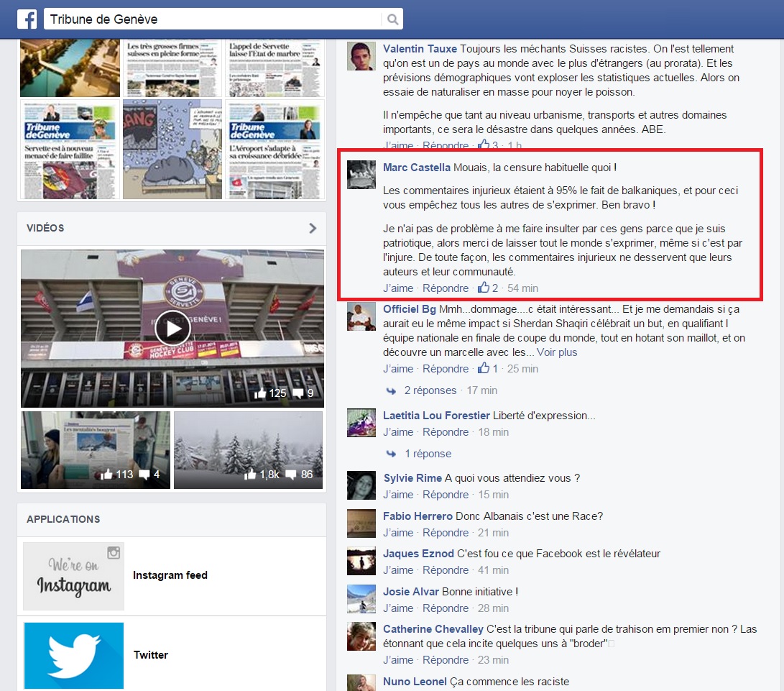Expand the 2 réponses under Officiel Bg
The width and height of the screenshot is (784, 691).
(x=430, y=390)
